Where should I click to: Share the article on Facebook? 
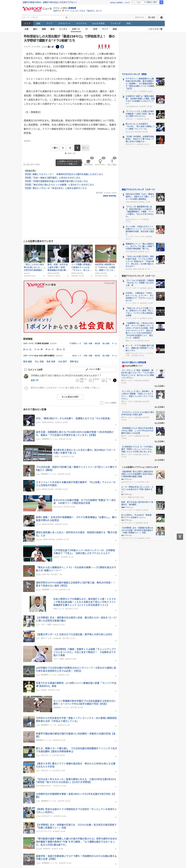(x=62, y=47)
